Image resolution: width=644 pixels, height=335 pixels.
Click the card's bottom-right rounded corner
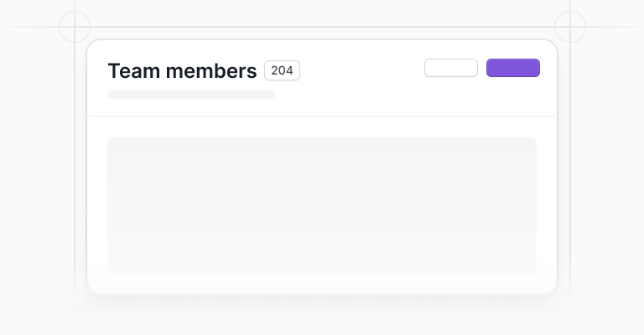[552, 289]
